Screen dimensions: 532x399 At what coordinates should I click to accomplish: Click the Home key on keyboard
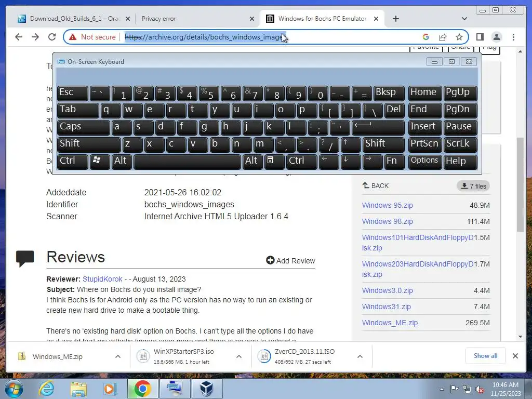coord(425,92)
